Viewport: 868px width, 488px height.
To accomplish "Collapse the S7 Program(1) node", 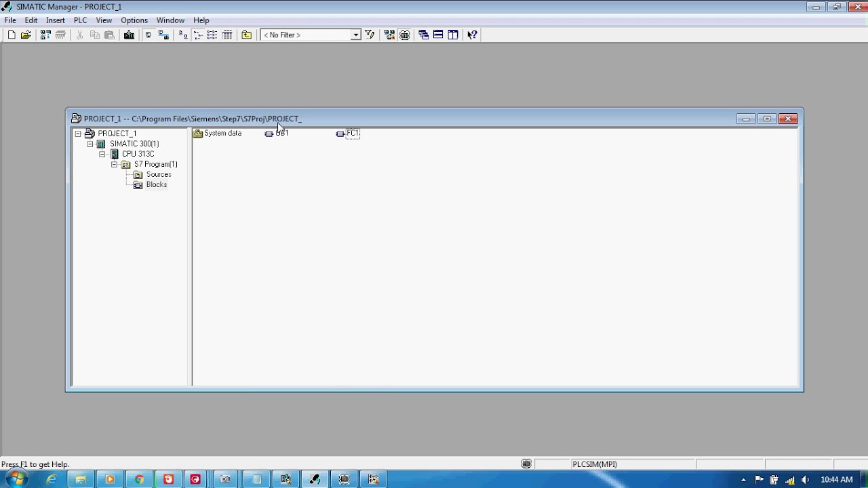I will coord(115,164).
